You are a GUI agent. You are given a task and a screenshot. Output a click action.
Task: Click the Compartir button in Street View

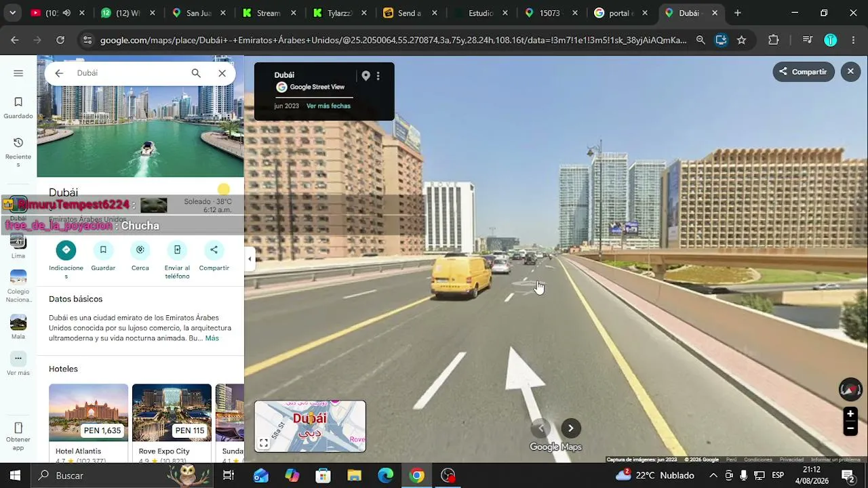tap(804, 72)
